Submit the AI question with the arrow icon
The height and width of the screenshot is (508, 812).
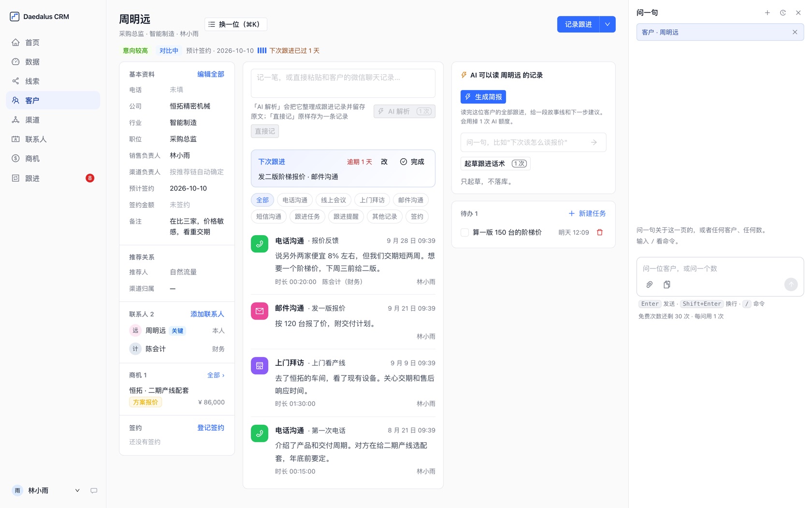tap(594, 142)
